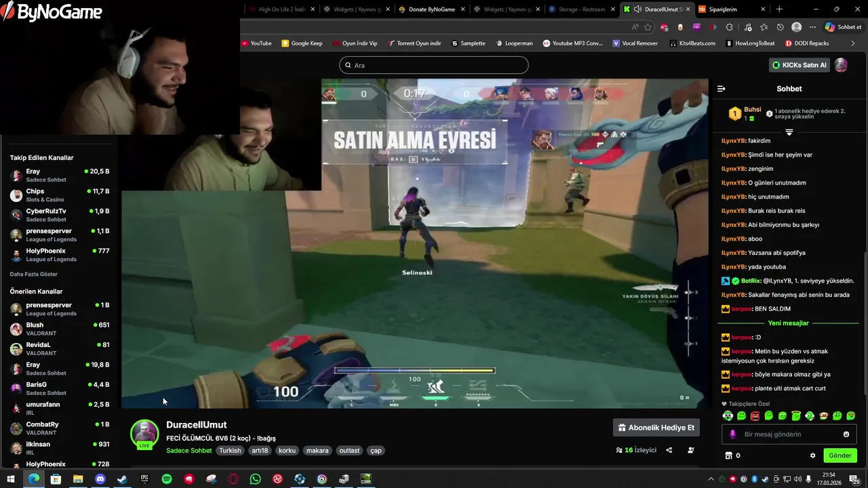Click the Windows Start button

point(11,479)
